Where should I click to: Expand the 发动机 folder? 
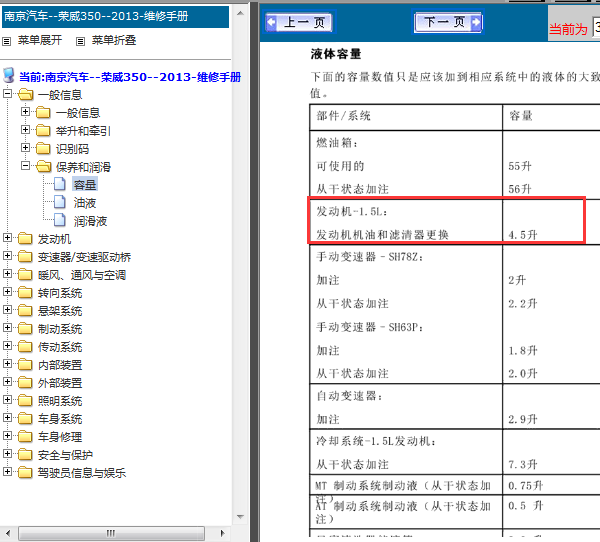coord(7,238)
